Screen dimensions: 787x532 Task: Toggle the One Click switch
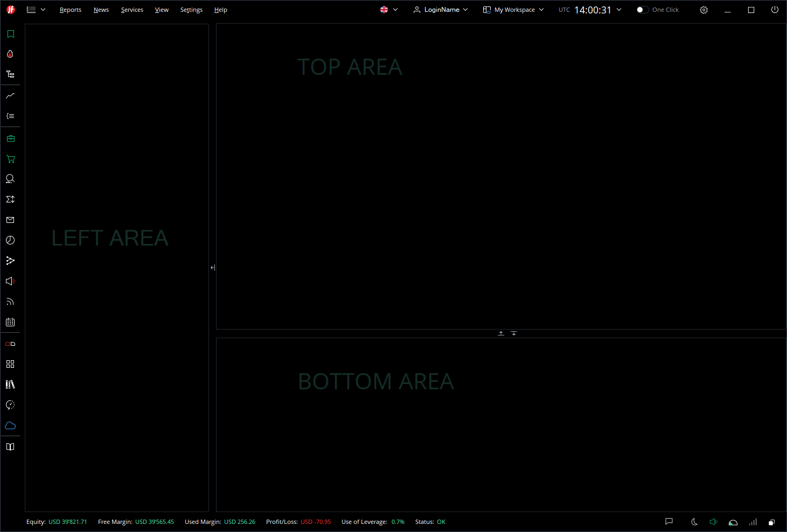(642, 10)
